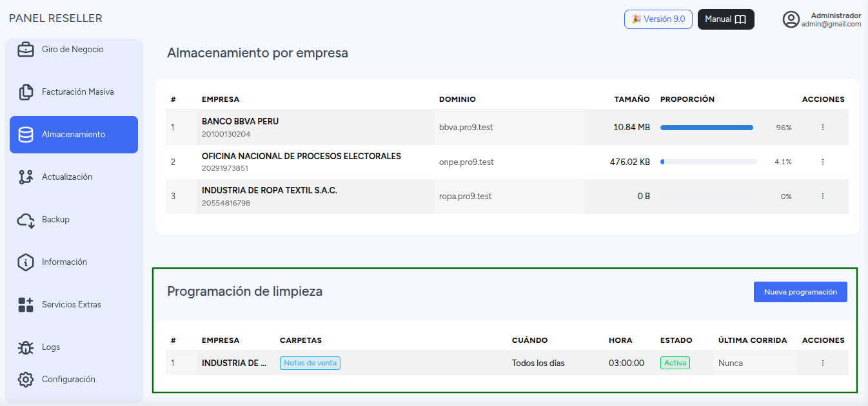Screen dimensions: 868x406
Task: Click the Backup cloud icon
Action: pos(26,220)
